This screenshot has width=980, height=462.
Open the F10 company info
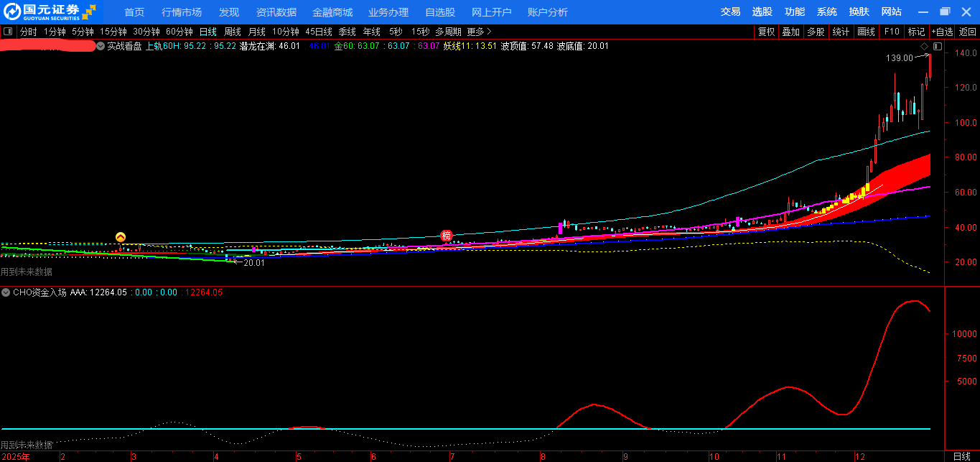(892, 32)
